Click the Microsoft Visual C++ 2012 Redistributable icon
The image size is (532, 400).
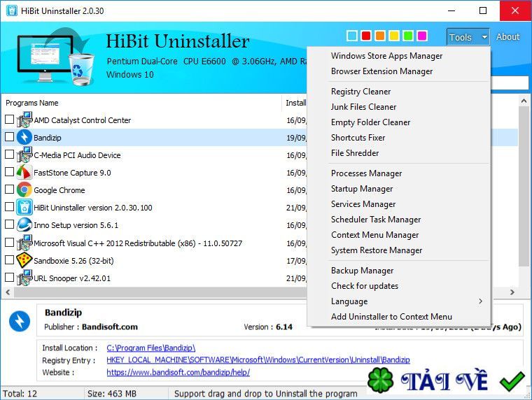coord(24,243)
